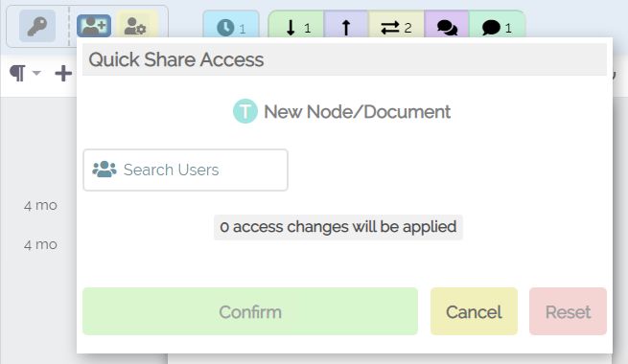Click the clock history badge
Screen dimensions: 628x364
click(x=231, y=27)
